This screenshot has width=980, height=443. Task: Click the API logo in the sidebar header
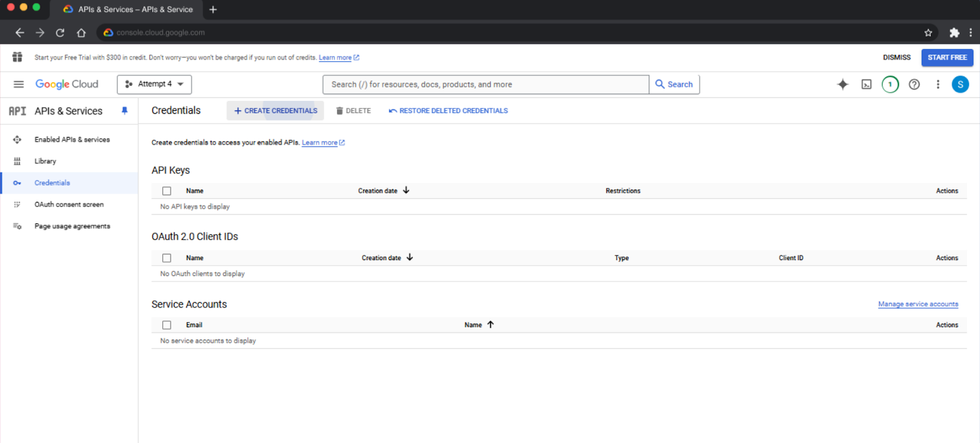click(17, 111)
